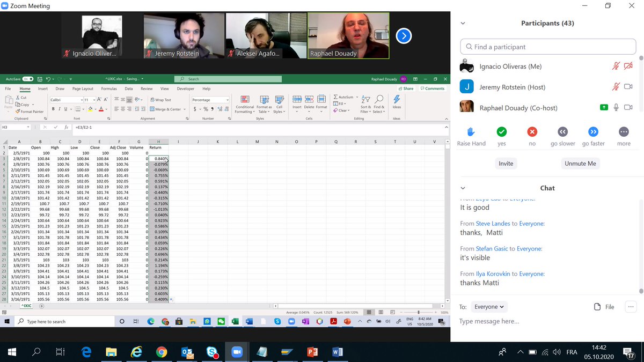Click the green yes reaction icon

(x=501, y=131)
